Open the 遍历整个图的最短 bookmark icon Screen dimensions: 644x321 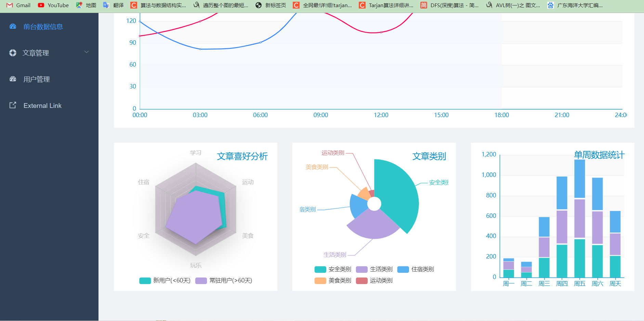196,5
